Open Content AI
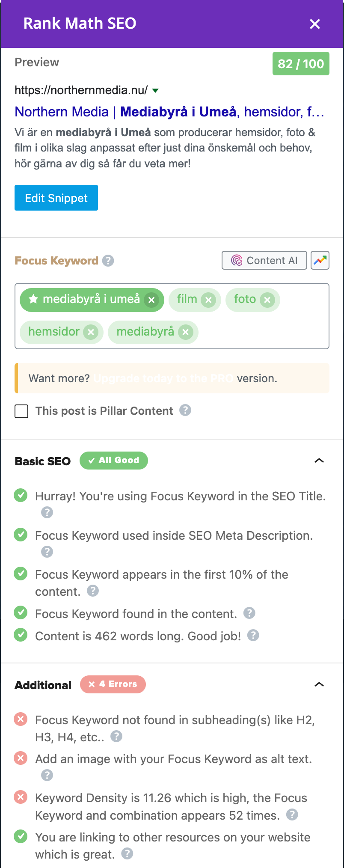This screenshot has width=344, height=868. coord(264,260)
